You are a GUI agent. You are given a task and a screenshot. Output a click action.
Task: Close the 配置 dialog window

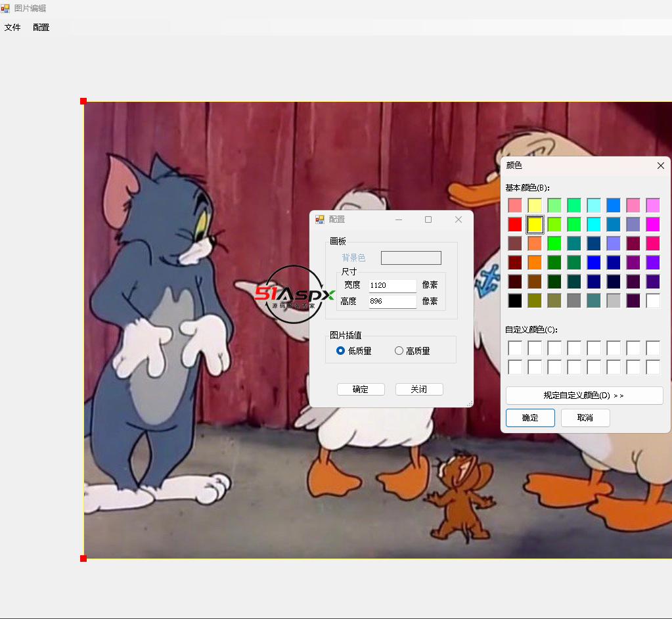coord(458,219)
